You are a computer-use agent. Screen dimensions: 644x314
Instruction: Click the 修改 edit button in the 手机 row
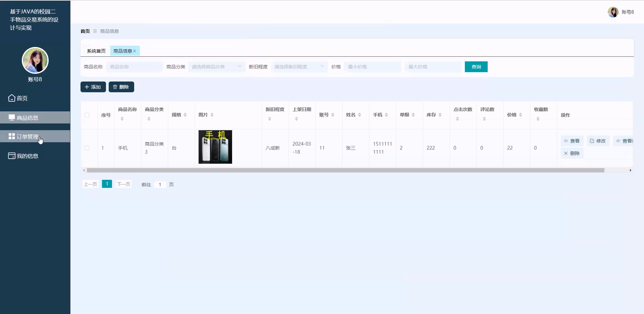point(598,141)
